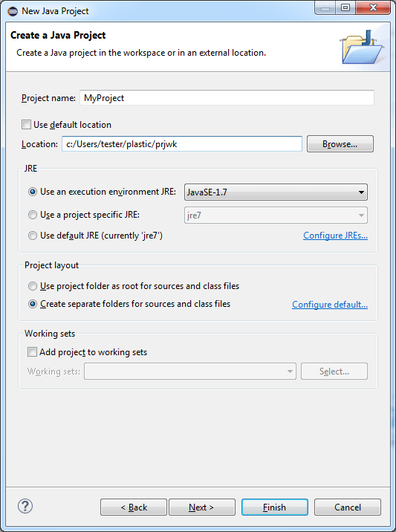Click the Browse... button

coord(340,144)
